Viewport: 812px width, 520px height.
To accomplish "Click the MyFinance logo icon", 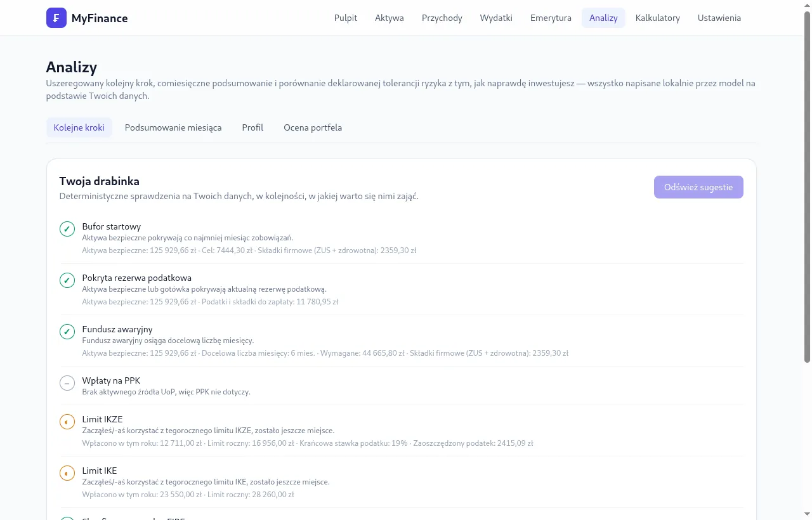I will pyautogui.click(x=56, y=18).
